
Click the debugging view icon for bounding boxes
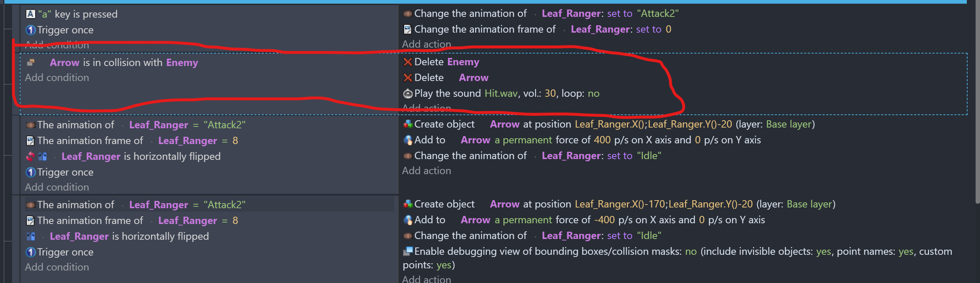[x=407, y=251]
